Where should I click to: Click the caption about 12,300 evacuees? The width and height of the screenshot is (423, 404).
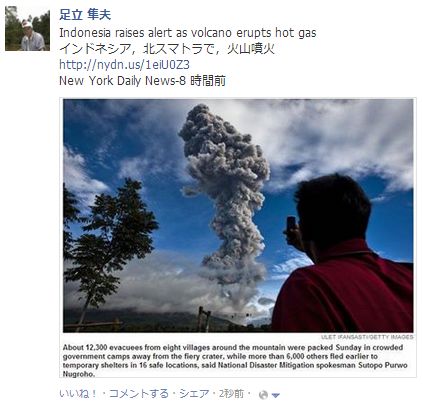click(235, 361)
